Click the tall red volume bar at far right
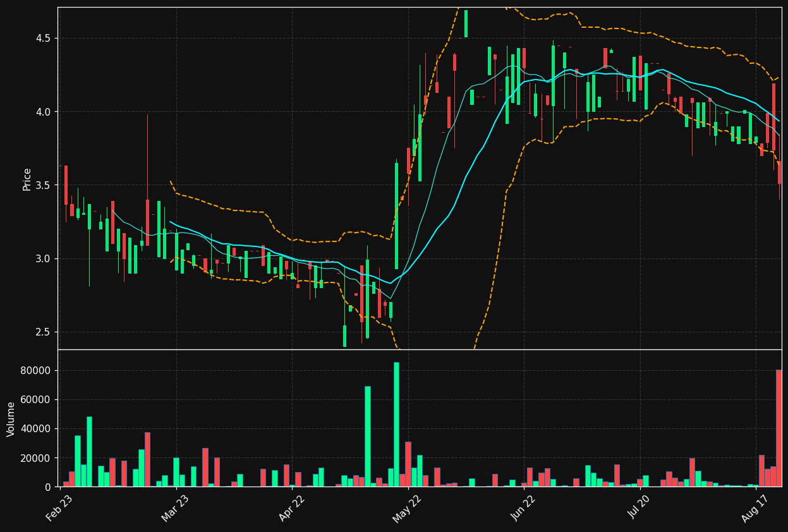Image resolution: width=788 pixels, height=532 pixels. click(x=779, y=428)
